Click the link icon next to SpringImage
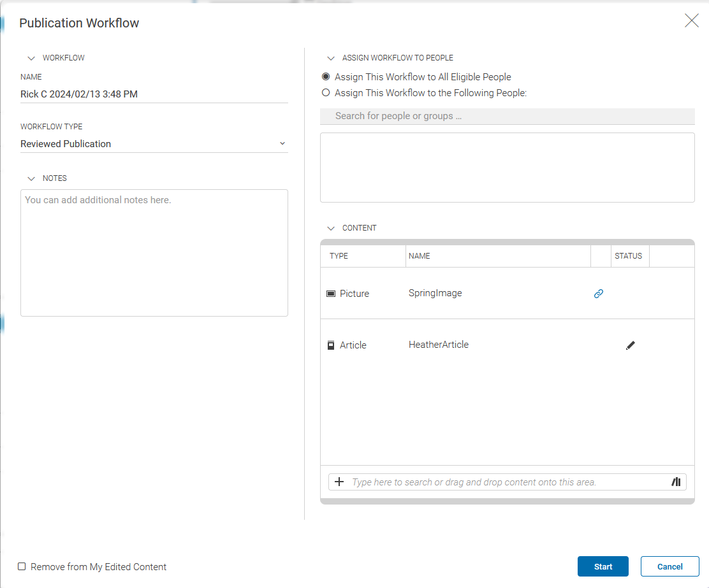 (x=598, y=294)
